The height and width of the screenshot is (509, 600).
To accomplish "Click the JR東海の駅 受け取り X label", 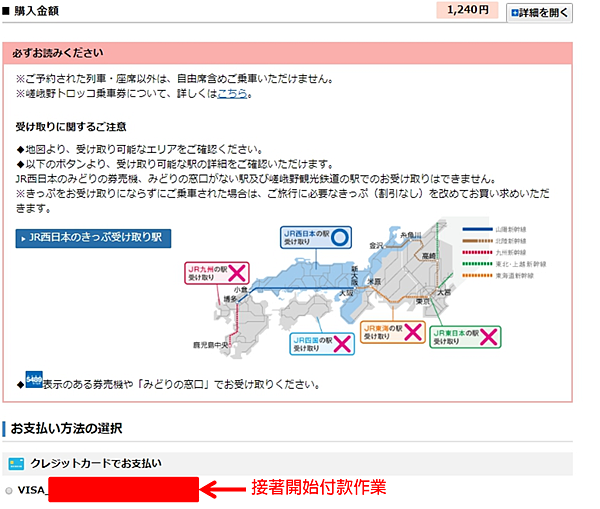I will tap(393, 332).
